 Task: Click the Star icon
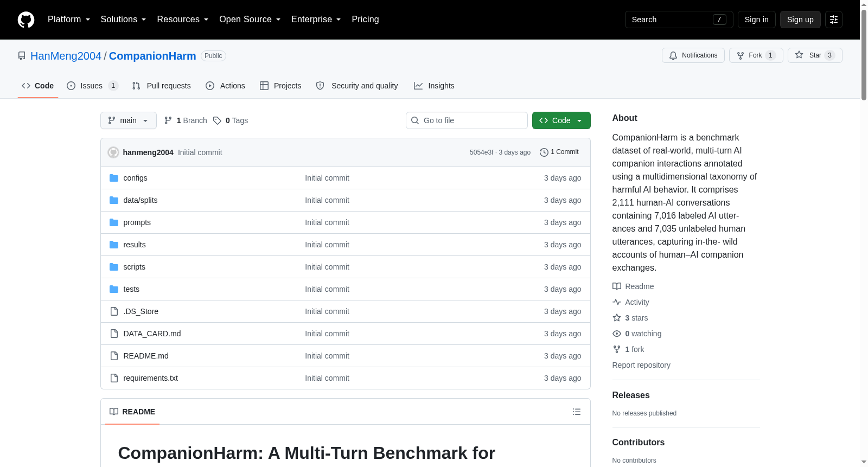(x=799, y=55)
